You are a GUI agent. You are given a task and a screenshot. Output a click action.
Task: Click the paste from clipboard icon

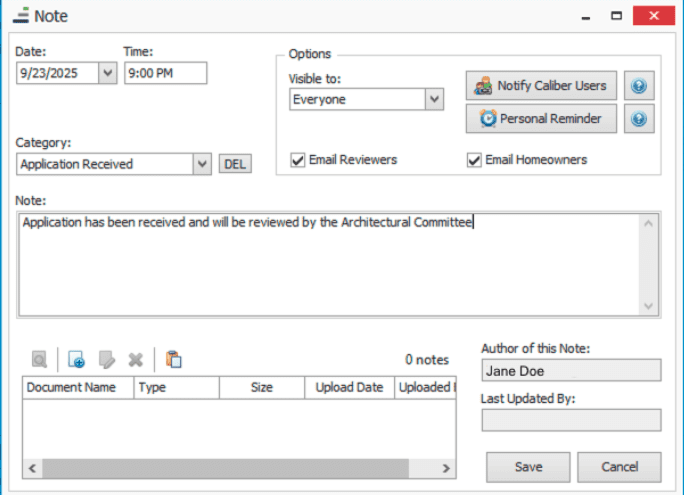[x=174, y=360]
